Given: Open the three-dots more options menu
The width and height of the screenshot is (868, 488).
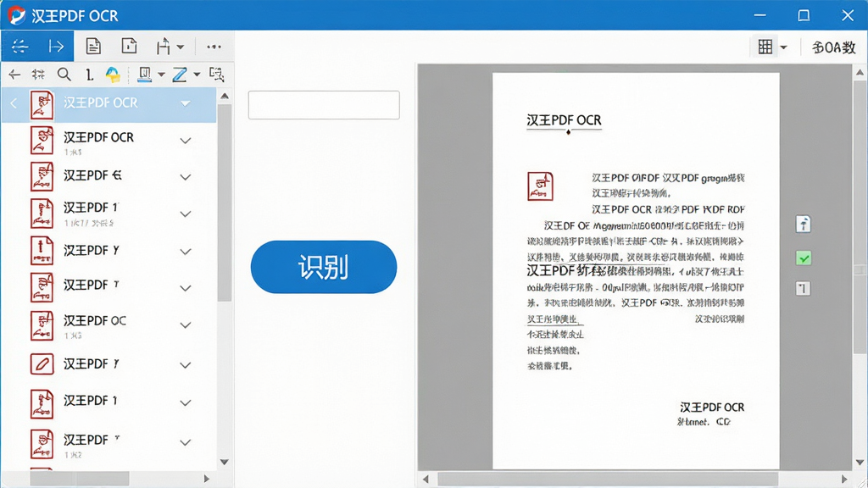Looking at the screenshot, I should 214,47.
